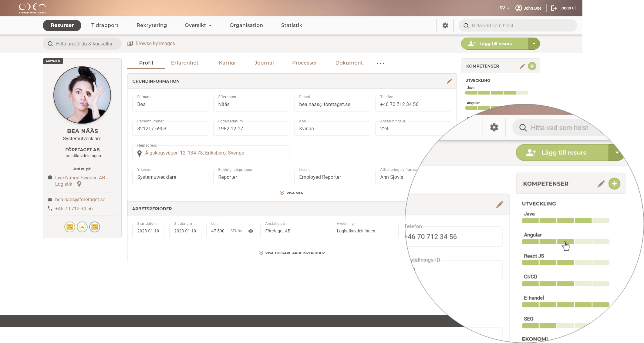Click the briefcase icon by Live Nation
The height and width of the screenshot is (343, 644).
point(50,178)
